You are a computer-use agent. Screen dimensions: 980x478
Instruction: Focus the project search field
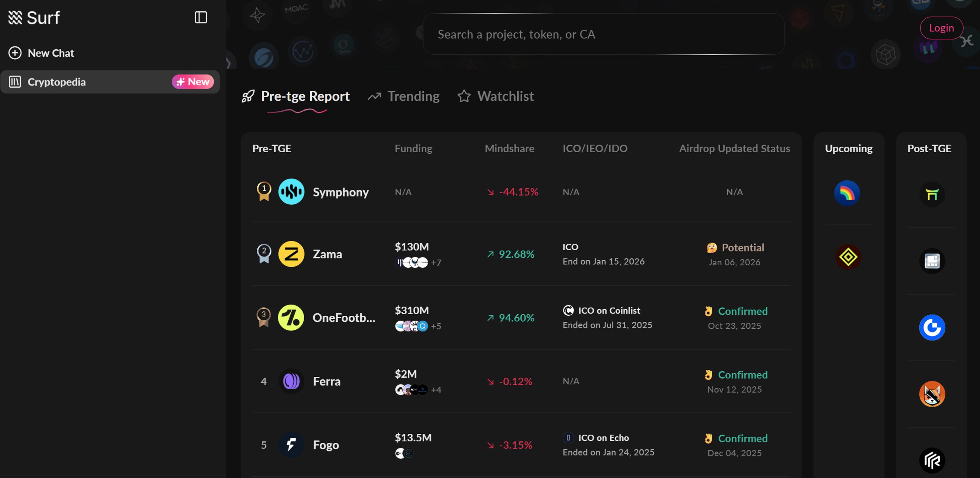click(x=603, y=34)
